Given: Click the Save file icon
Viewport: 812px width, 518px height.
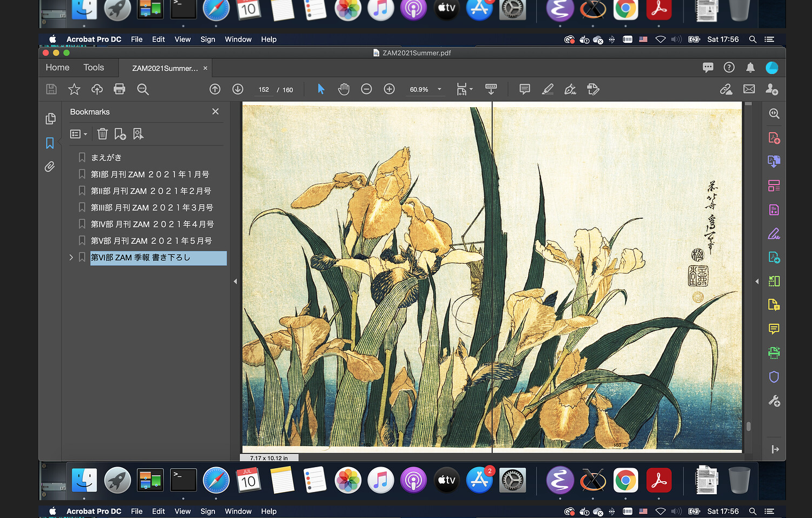Looking at the screenshot, I should coord(51,89).
